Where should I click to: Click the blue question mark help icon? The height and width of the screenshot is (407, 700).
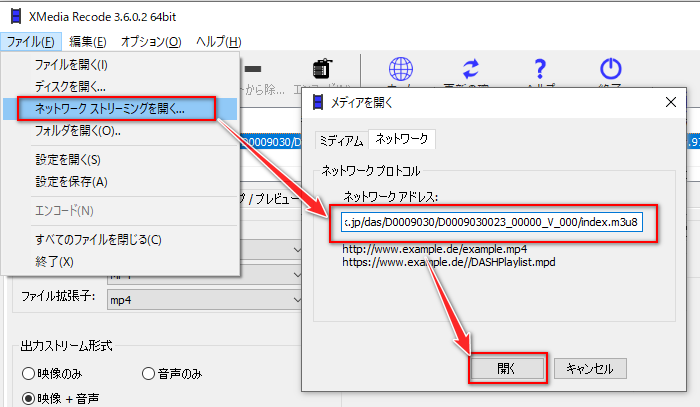pyautogui.click(x=540, y=69)
